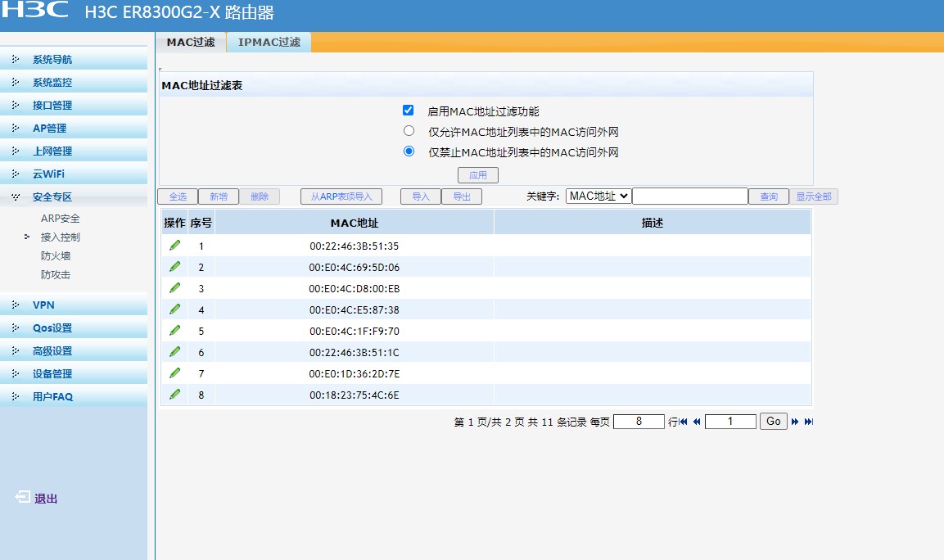Viewport: 944px width, 560px height.
Task: Select 仅允许MAC地址列表中的MAC访问外网 radio option
Action: pyautogui.click(x=409, y=131)
